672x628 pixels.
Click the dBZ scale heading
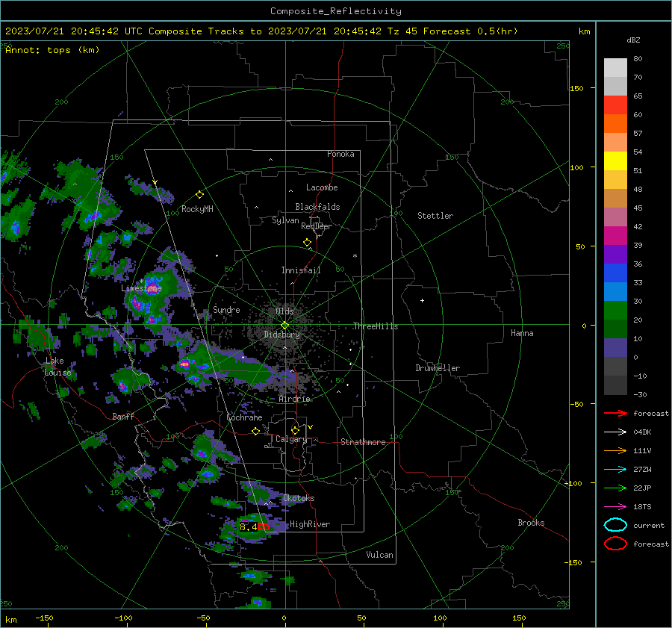point(633,40)
